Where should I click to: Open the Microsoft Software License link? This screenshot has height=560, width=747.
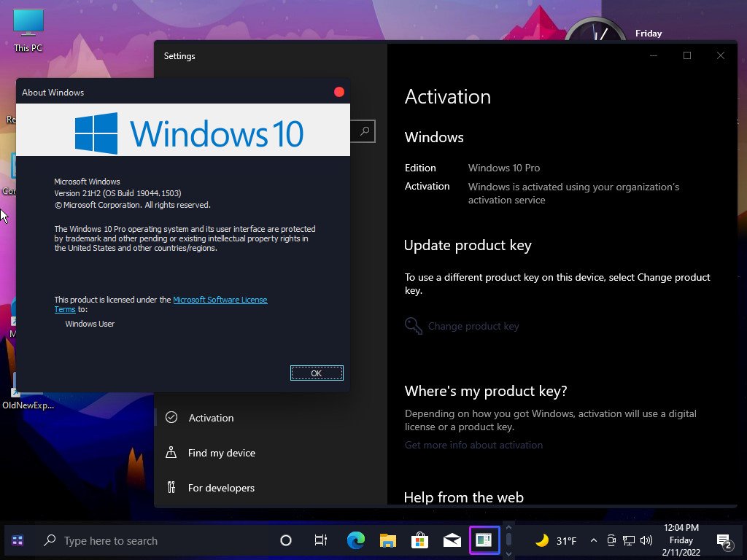pos(220,300)
